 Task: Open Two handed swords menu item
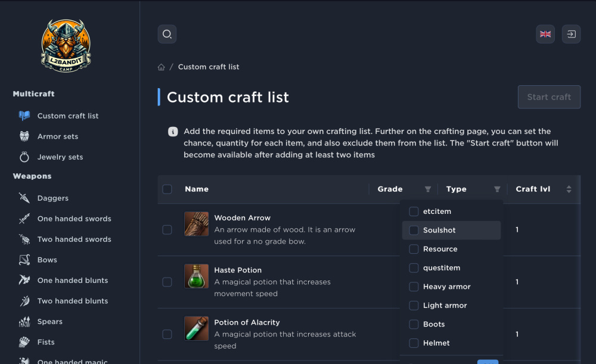74,239
